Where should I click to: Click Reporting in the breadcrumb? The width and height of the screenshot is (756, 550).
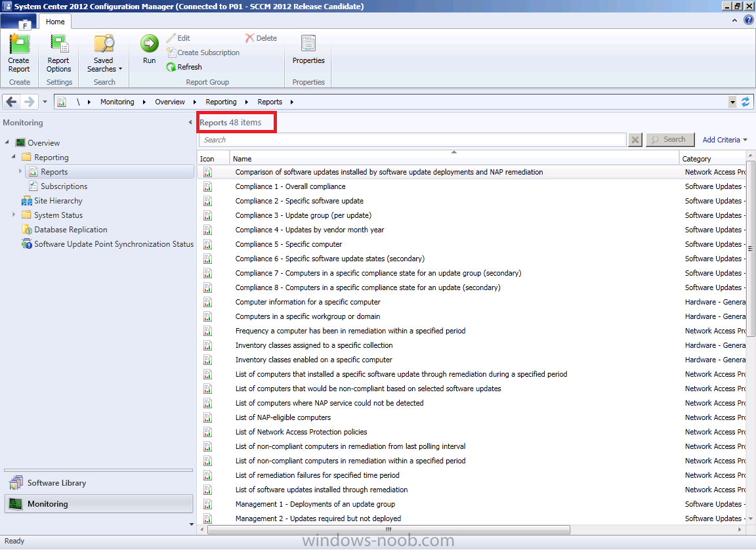[220, 102]
